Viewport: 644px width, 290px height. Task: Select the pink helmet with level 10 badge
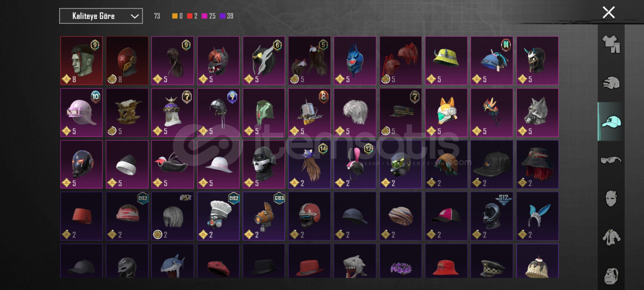[82, 113]
